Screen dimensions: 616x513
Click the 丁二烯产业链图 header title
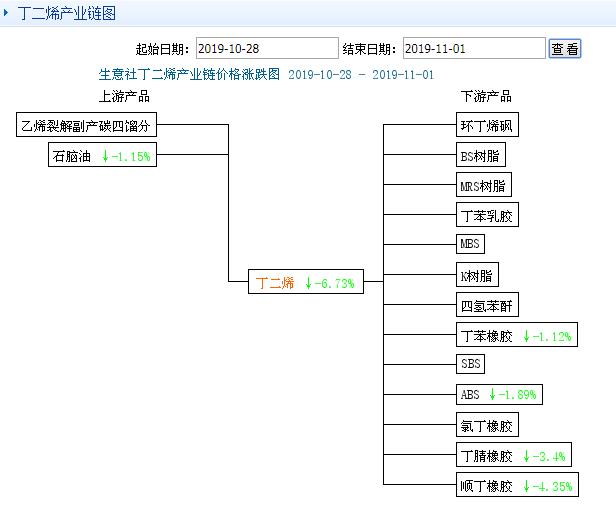pyautogui.click(x=66, y=13)
